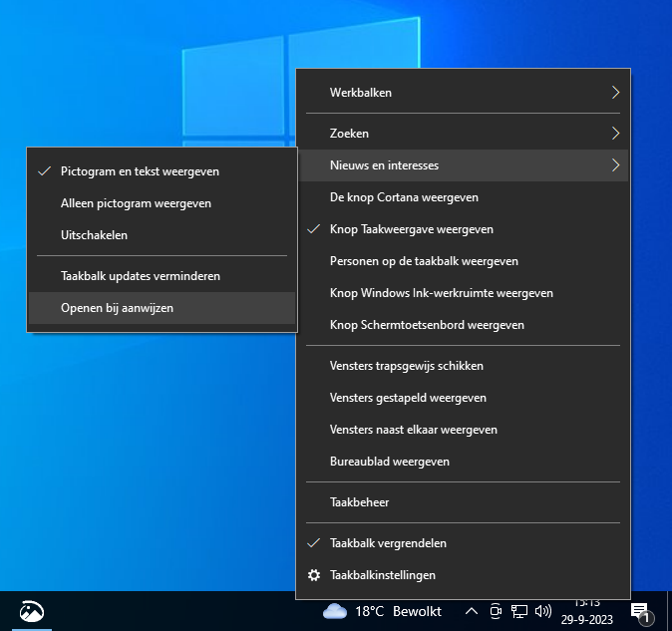This screenshot has height=631, width=672.
Task: Choose Alleen pictogram weergeven
Action: (x=136, y=203)
